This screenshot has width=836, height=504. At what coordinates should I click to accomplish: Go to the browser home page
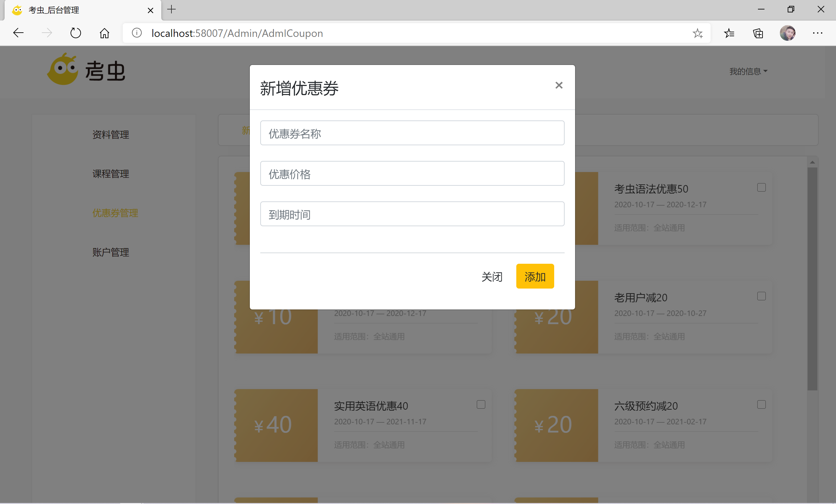pyautogui.click(x=104, y=33)
